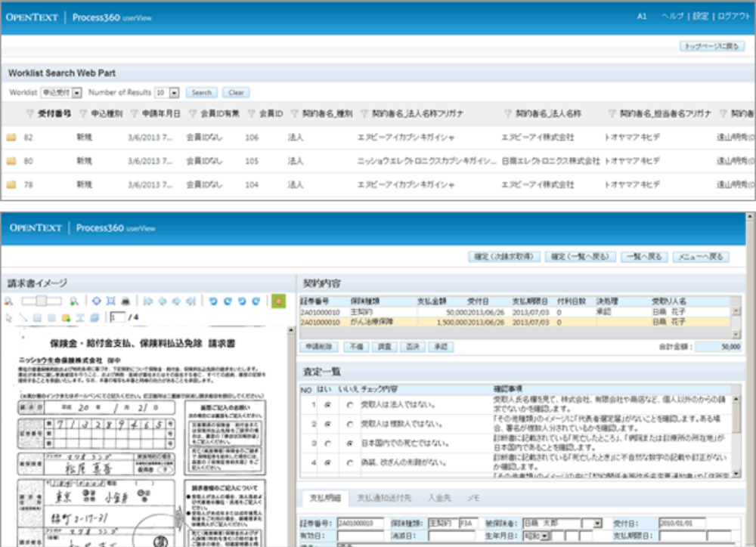Open filter for 申請年月日 column
Image resolution: width=756 pixels, height=547 pixels.
click(x=134, y=114)
